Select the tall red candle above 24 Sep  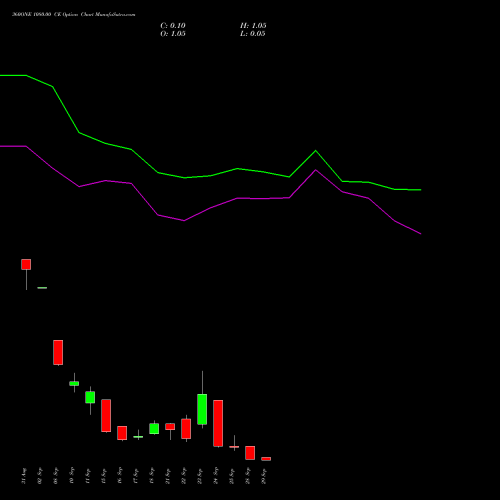[218, 423]
